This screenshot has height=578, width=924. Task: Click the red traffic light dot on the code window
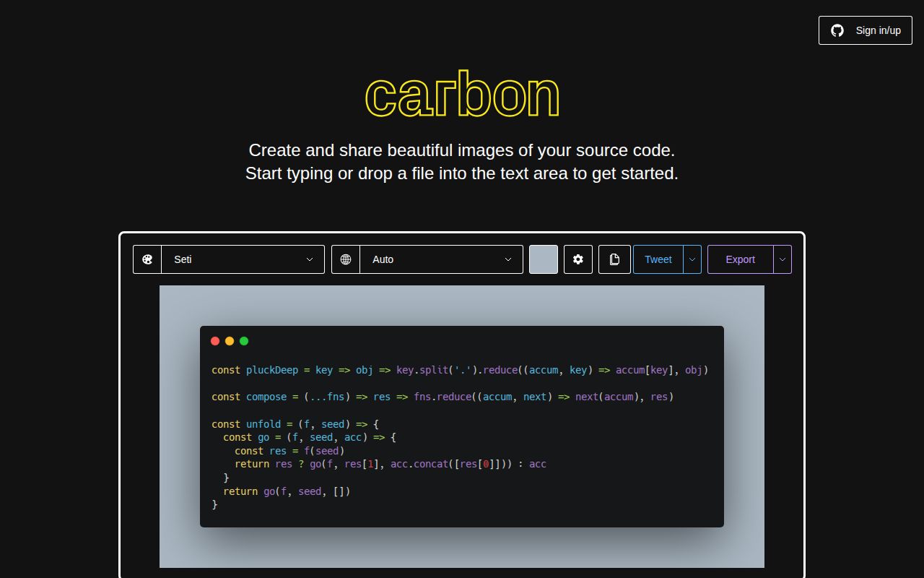tap(215, 341)
